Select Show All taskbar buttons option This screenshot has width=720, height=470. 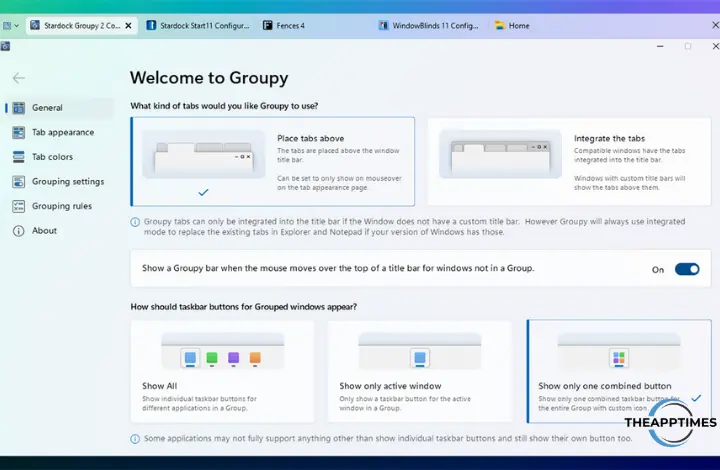coord(222,371)
